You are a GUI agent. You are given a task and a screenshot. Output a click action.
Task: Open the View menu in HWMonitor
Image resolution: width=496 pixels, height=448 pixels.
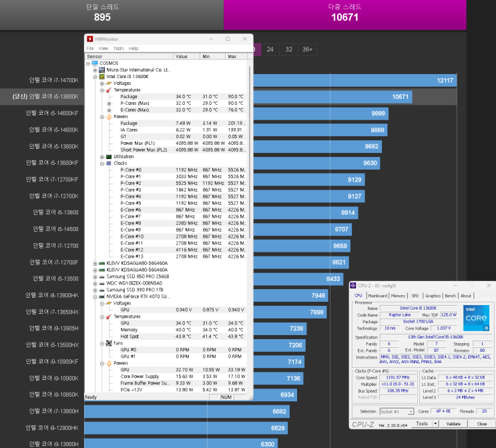pyautogui.click(x=103, y=49)
